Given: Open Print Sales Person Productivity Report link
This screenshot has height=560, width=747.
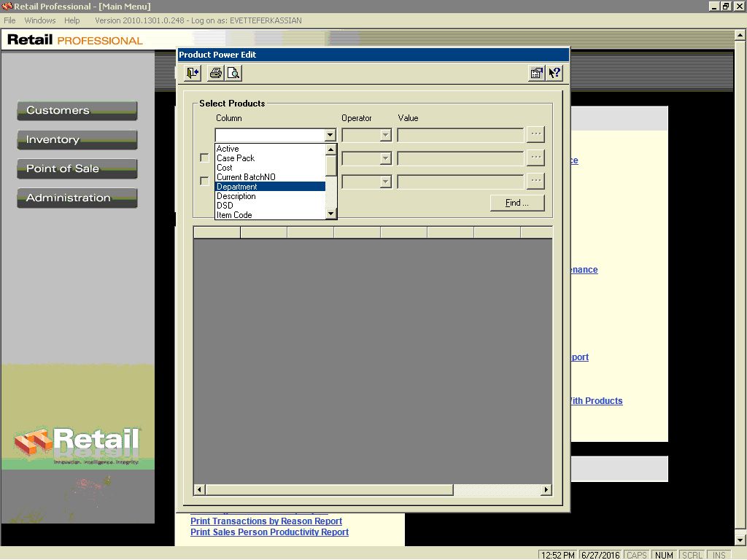Looking at the screenshot, I should [270, 532].
